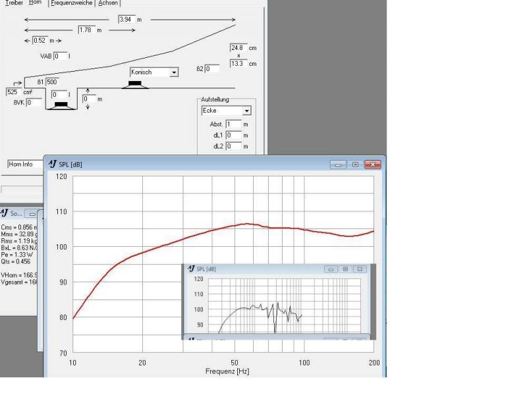This screenshot has height=420, width=527.
Task: Edit the driver offset field in metres
Action: pyautogui.click(x=89, y=99)
